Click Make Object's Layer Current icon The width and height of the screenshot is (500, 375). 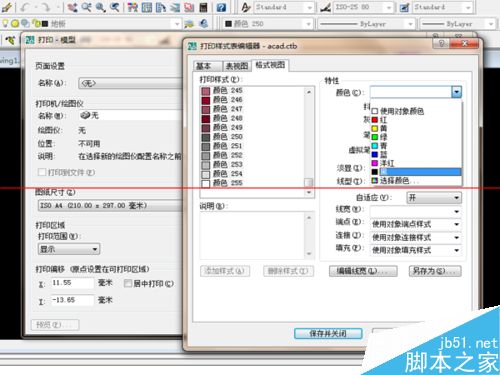[189, 23]
